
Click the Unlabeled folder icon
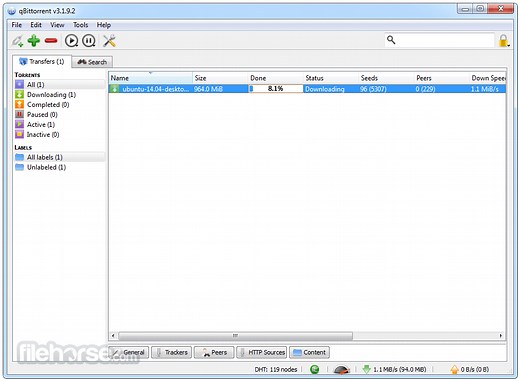20,167
